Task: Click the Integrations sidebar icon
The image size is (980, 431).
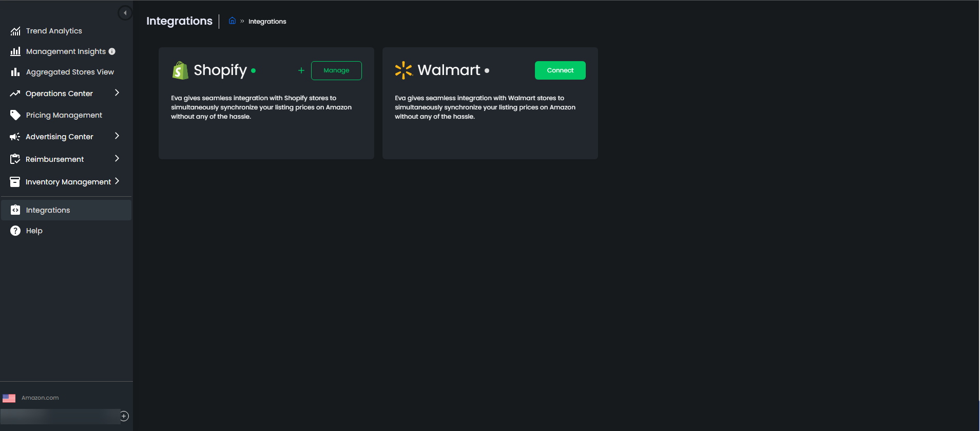Action: click(x=15, y=210)
